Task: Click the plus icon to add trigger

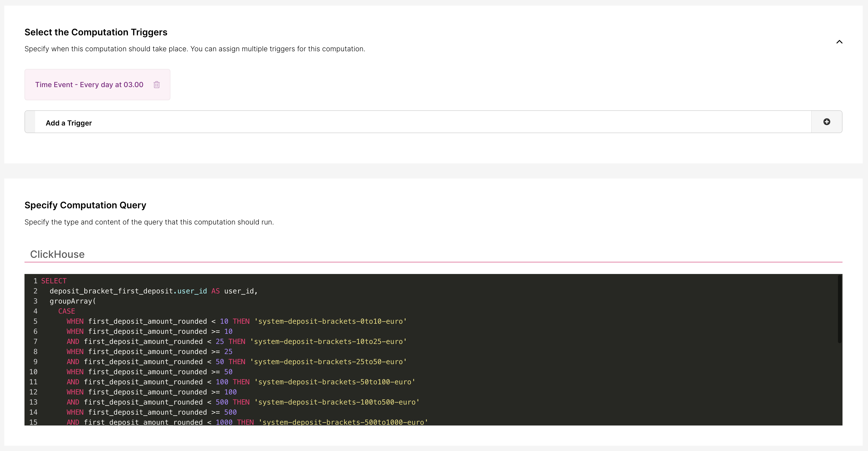Action: pos(827,122)
